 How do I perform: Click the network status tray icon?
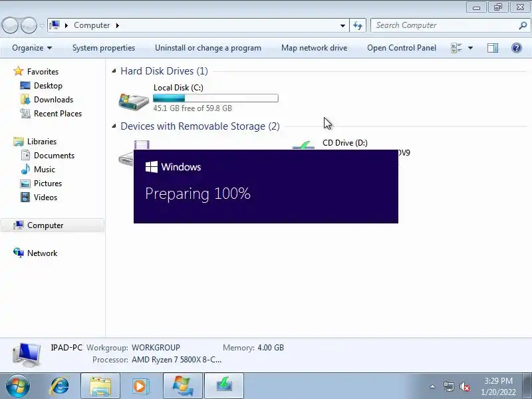[x=448, y=386]
